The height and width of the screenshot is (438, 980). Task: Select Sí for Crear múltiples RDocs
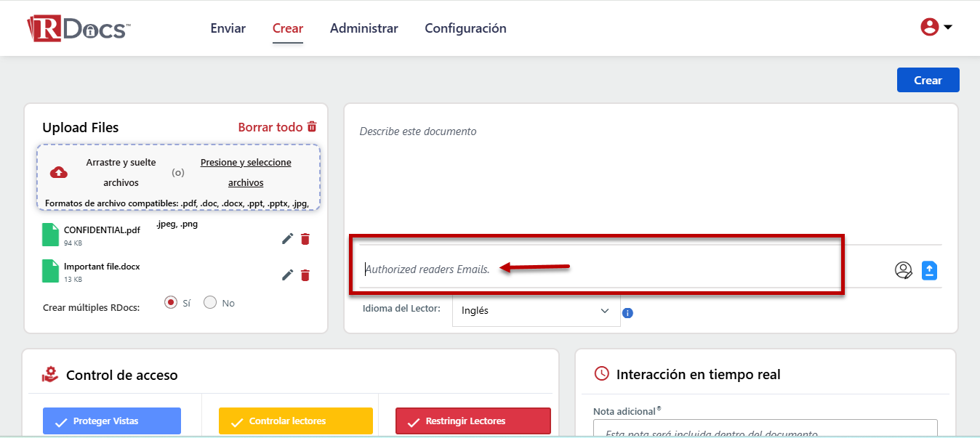171,303
